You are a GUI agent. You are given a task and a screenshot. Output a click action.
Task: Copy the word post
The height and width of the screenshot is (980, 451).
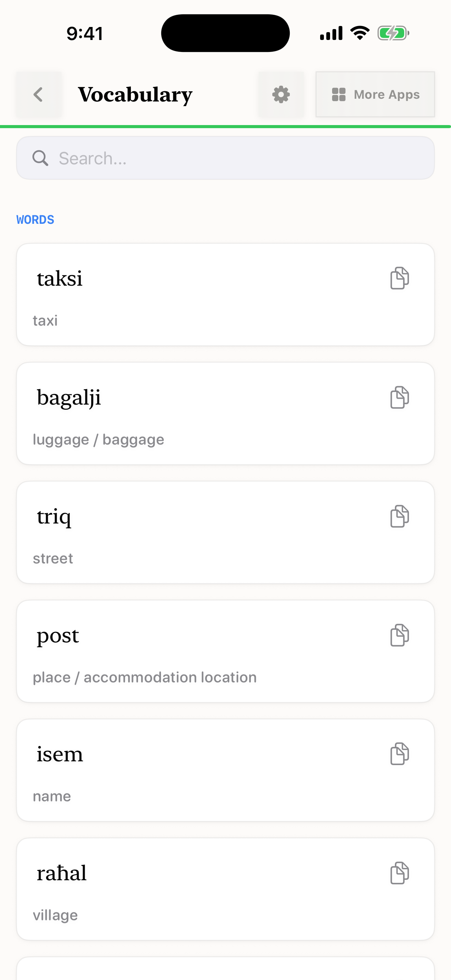pos(399,635)
